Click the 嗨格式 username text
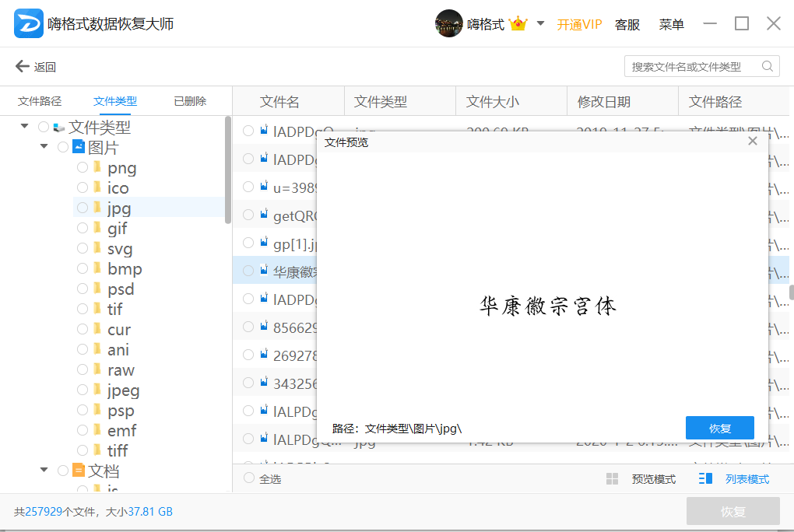This screenshot has width=794, height=532. [x=485, y=24]
